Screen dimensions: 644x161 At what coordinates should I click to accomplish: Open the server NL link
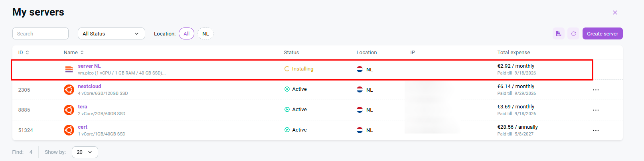[x=89, y=66]
